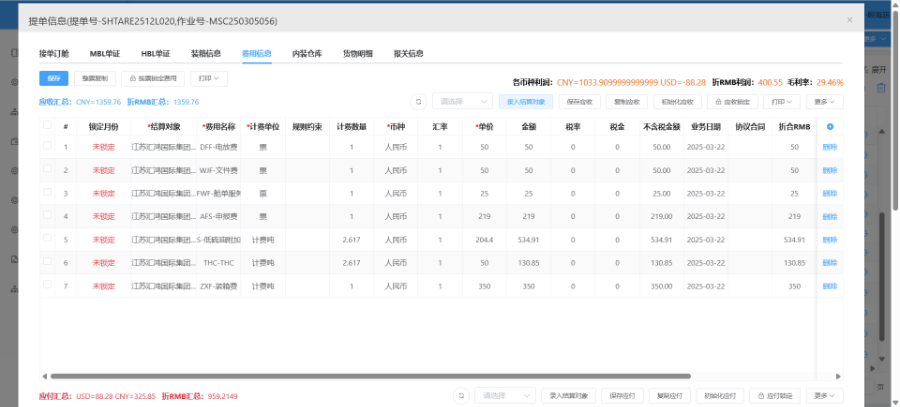Click the 展开 control in the background page
The height and width of the screenshot is (407, 900).
coord(878,69)
